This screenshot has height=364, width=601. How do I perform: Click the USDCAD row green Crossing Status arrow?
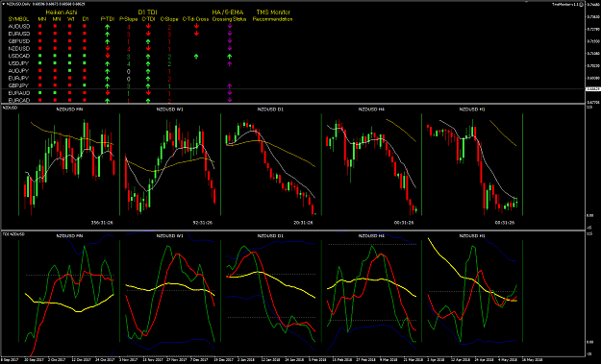pos(230,57)
